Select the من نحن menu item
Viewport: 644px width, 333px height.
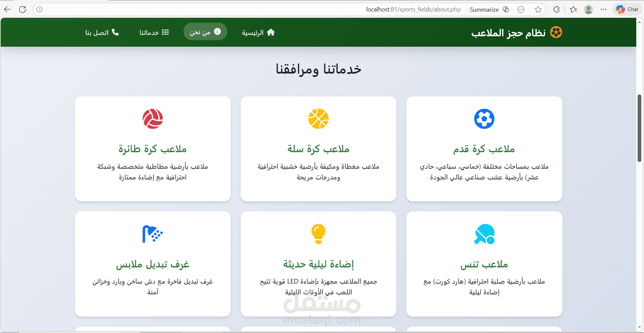click(205, 32)
